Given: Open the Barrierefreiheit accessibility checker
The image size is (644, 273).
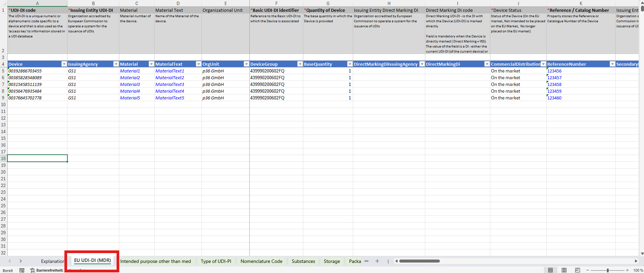Looking at the screenshot, I should click(x=47, y=270).
